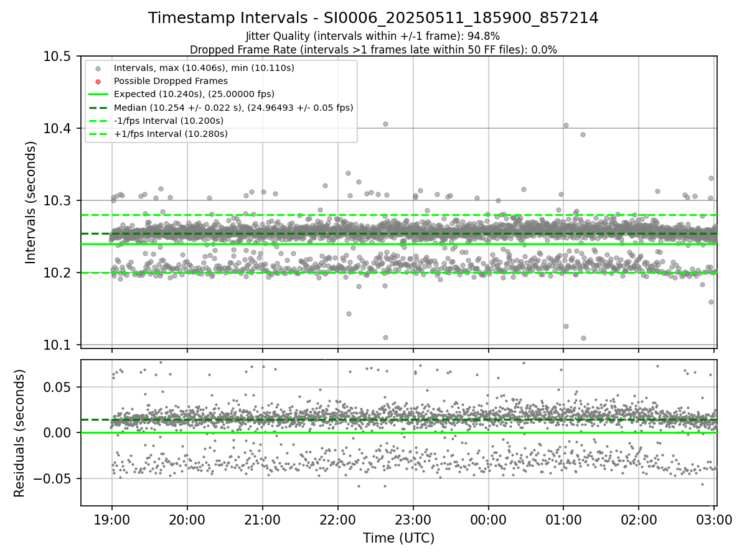Click the Intervals (seconds) y-axis label
Viewport: 747px width, 560px height.
tap(31, 202)
